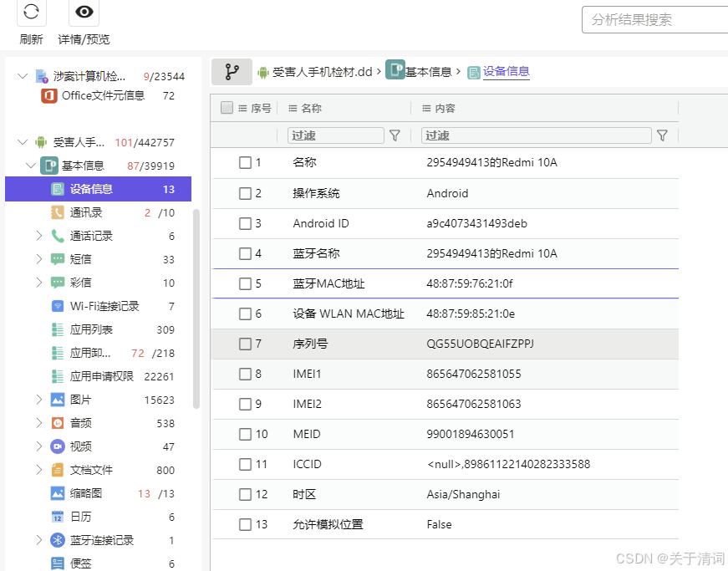Click the 日历 calendar icon
This screenshot has width=728, height=571.
tap(58, 516)
